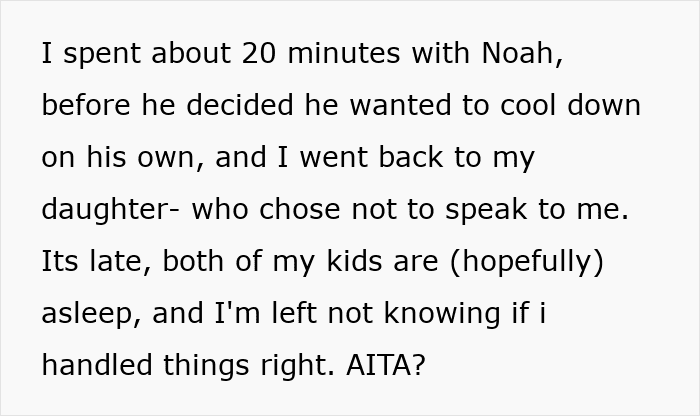Click the word "down" ending second line
The width and height of the screenshot is (700, 416).
coord(604,105)
